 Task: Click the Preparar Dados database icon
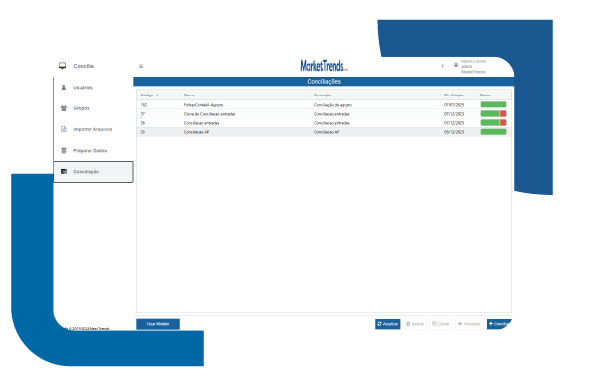pos(64,151)
